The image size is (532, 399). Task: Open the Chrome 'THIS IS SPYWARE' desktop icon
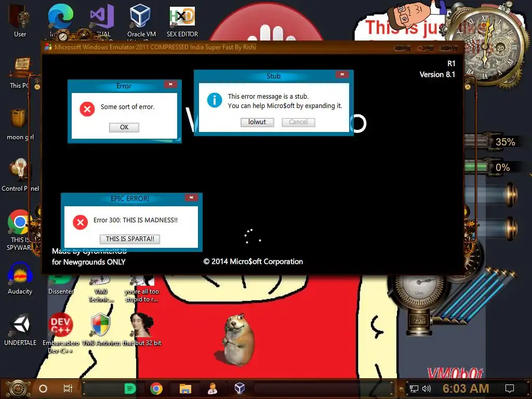[x=20, y=230]
